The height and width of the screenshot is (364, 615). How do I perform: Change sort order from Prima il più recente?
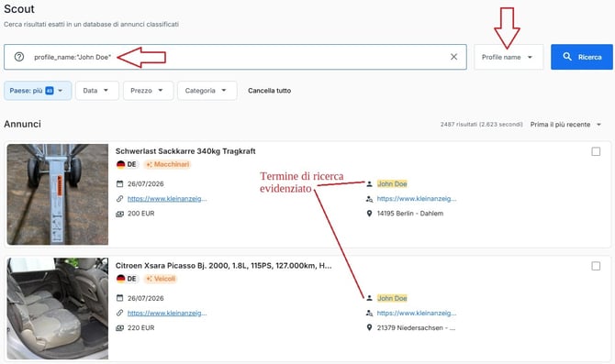(565, 124)
